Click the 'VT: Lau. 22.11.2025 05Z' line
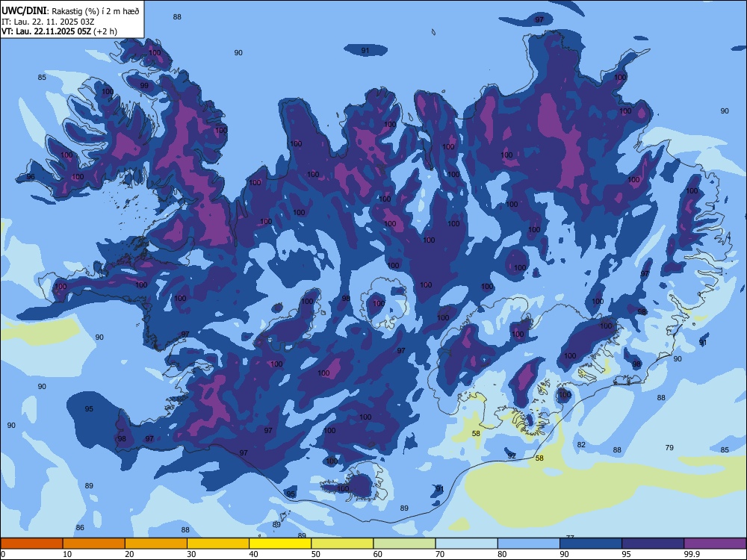 pos(59,31)
